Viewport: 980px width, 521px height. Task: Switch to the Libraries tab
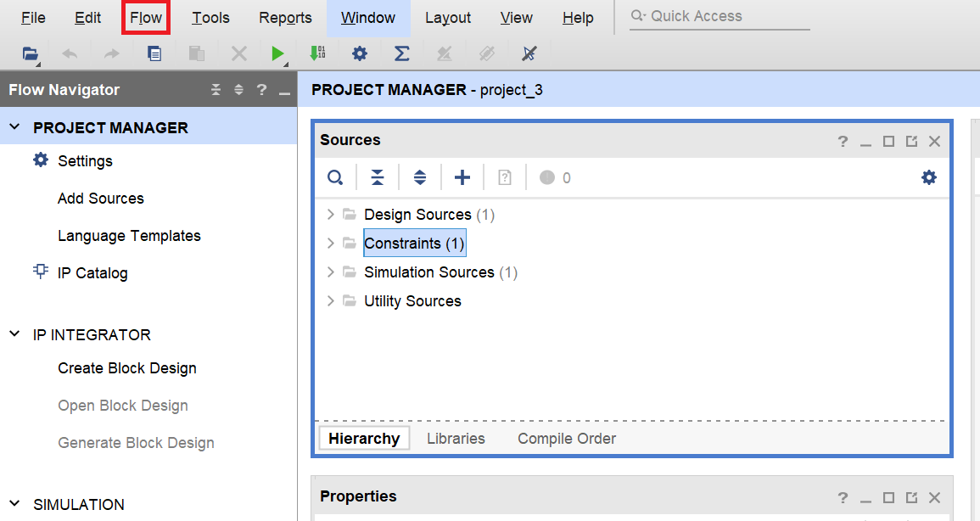pyautogui.click(x=456, y=439)
